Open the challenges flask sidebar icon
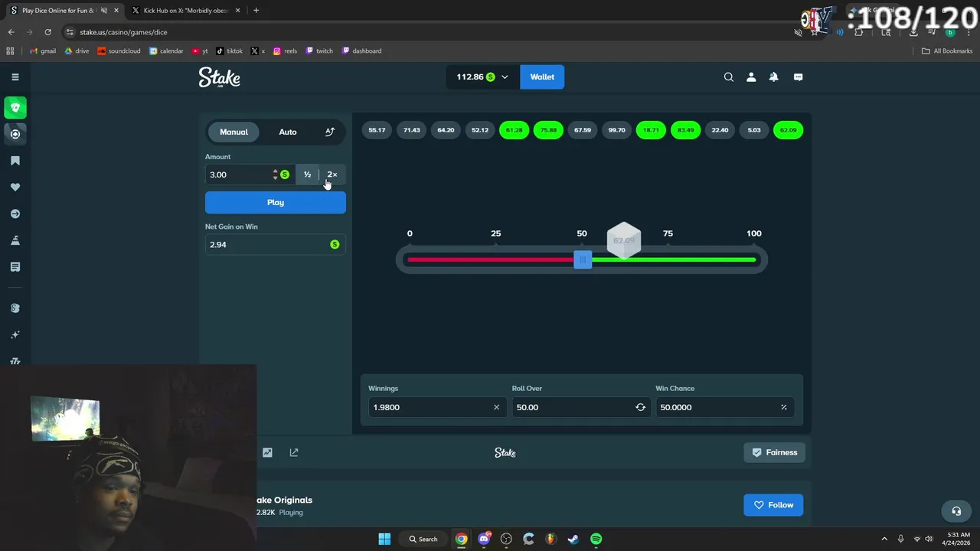The height and width of the screenshot is (551, 980). point(15,240)
